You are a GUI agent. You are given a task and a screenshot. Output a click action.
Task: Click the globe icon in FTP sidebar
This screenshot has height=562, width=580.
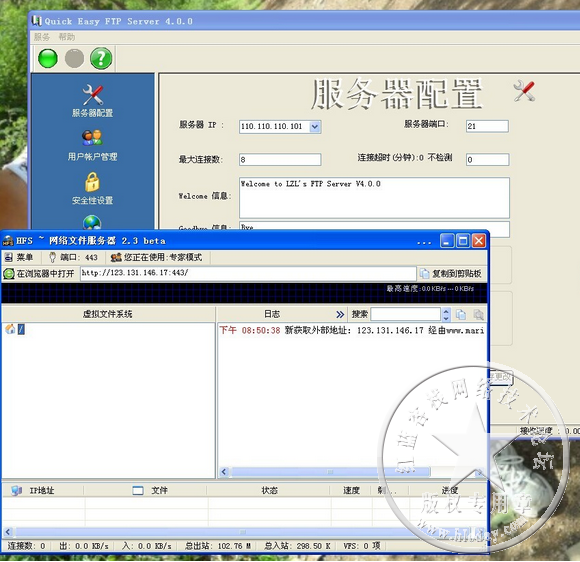click(92, 222)
